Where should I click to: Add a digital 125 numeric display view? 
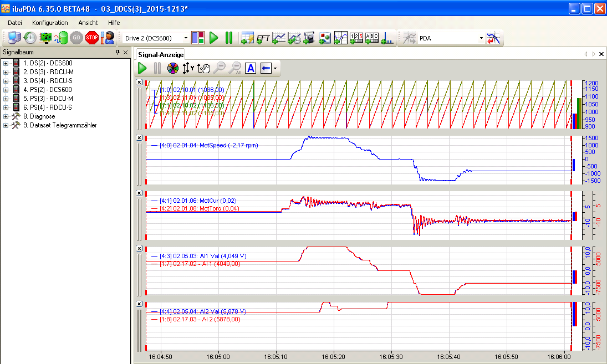[x=357, y=38]
